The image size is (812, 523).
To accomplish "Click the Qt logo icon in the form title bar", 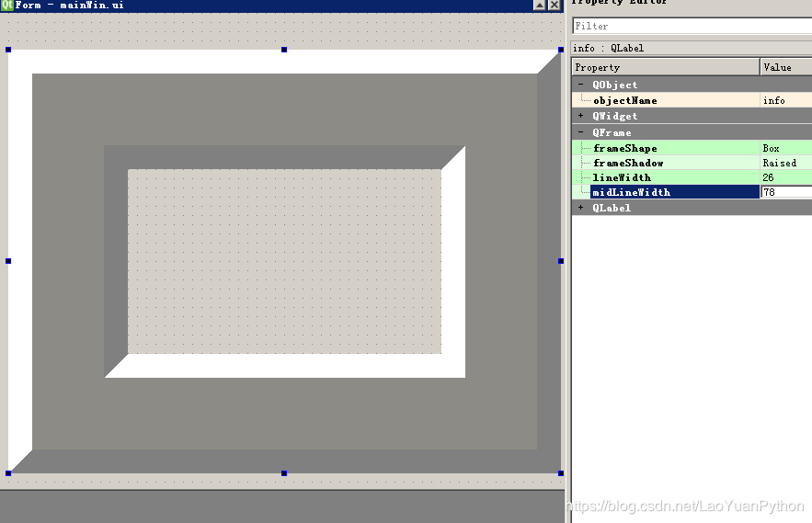I will (6, 5).
